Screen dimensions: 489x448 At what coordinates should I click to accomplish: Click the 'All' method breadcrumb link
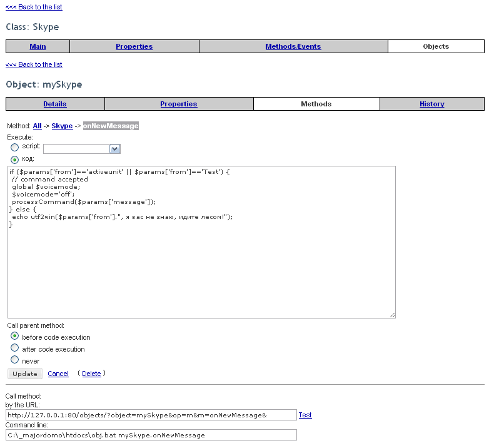pyautogui.click(x=37, y=126)
